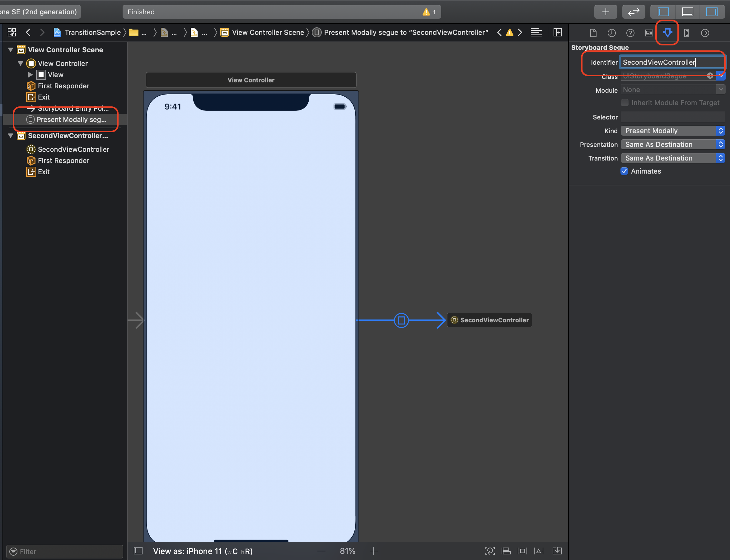Image resolution: width=730 pixels, height=560 pixels.
Task: Click the 81% zoom level
Action: point(347,551)
